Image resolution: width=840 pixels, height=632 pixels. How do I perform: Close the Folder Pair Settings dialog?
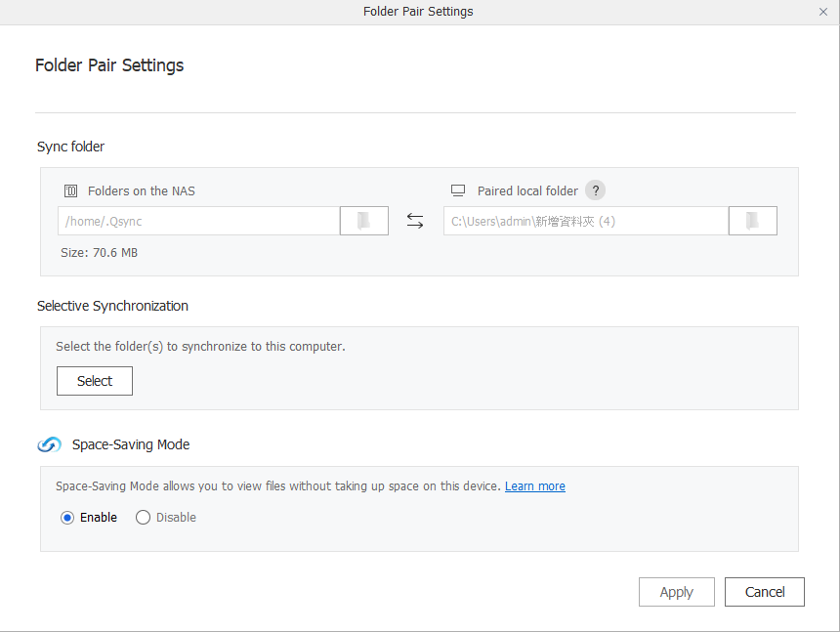[823, 12]
